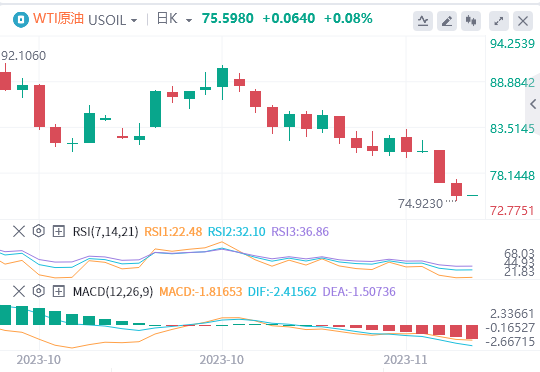Image resolution: width=540 pixels, height=372 pixels.
Task: Click the WTI原油 instrument name
Action: pyautogui.click(x=59, y=19)
